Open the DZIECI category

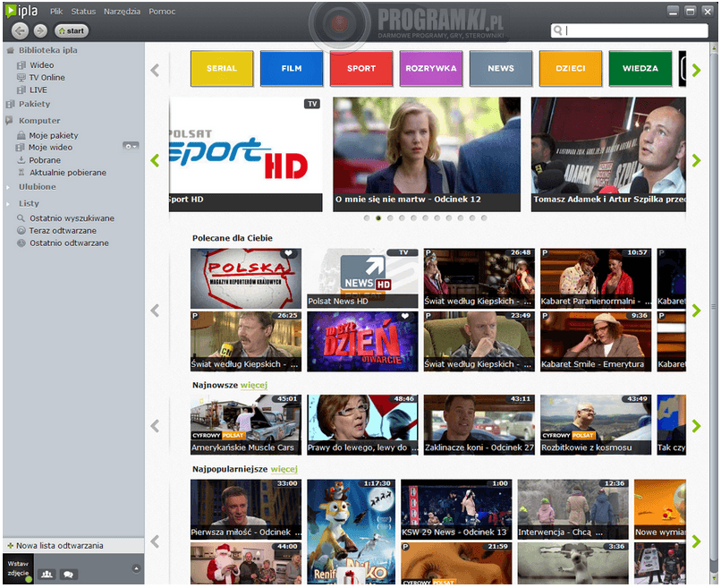click(x=571, y=69)
